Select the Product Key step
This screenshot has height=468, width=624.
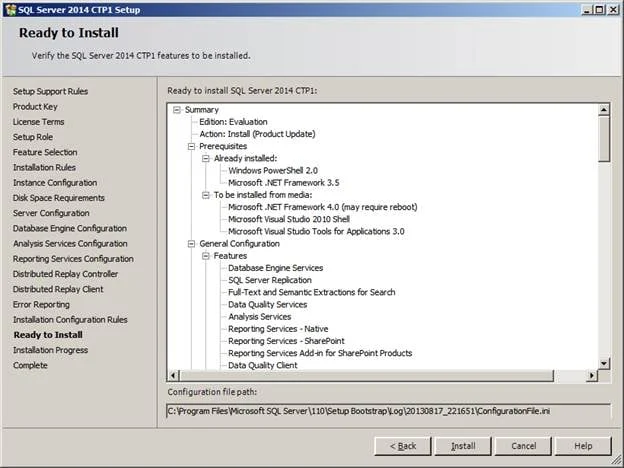coord(35,107)
